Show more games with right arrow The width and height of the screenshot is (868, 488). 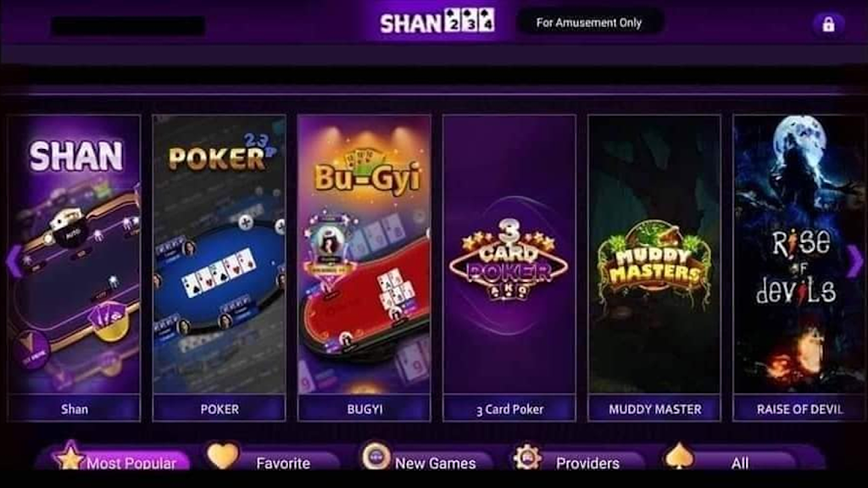click(854, 261)
